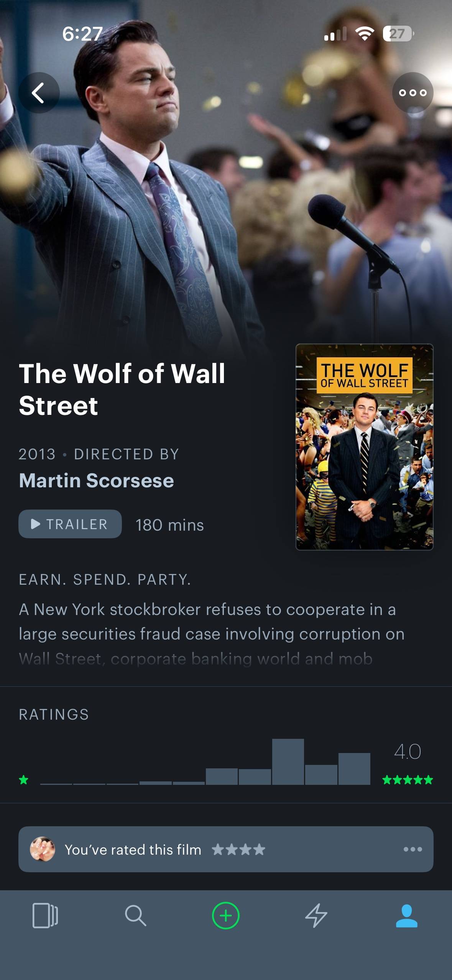Tap your four-star rating stars
The height and width of the screenshot is (980, 452).
pos(238,850)
